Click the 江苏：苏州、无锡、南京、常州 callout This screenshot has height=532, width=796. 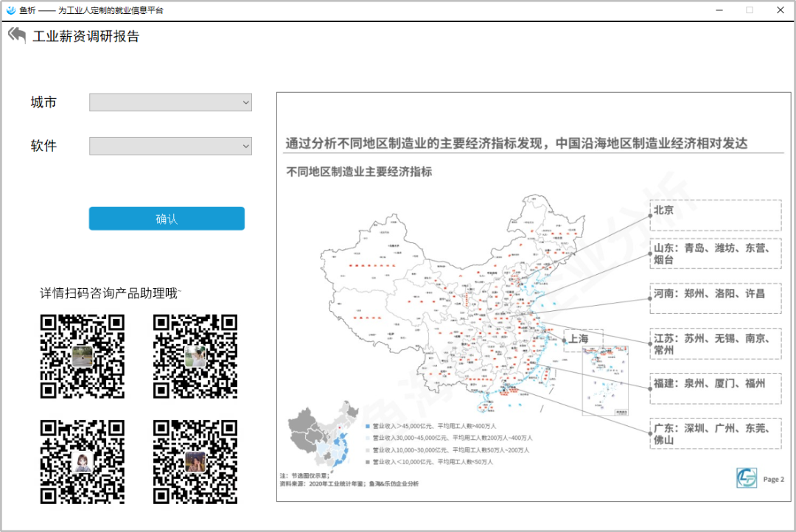pyautogui.click(x=715, y=343)
